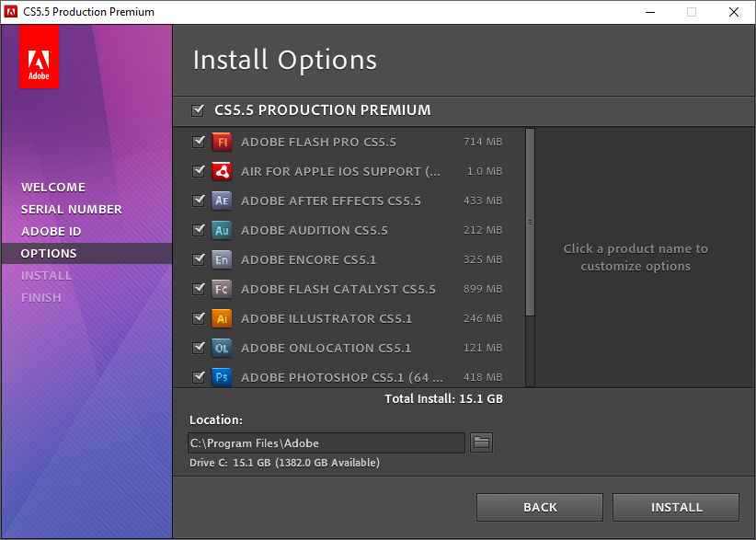Click the Back button
The height and width of the screenshot is (540, 756).
coord(540,507)
